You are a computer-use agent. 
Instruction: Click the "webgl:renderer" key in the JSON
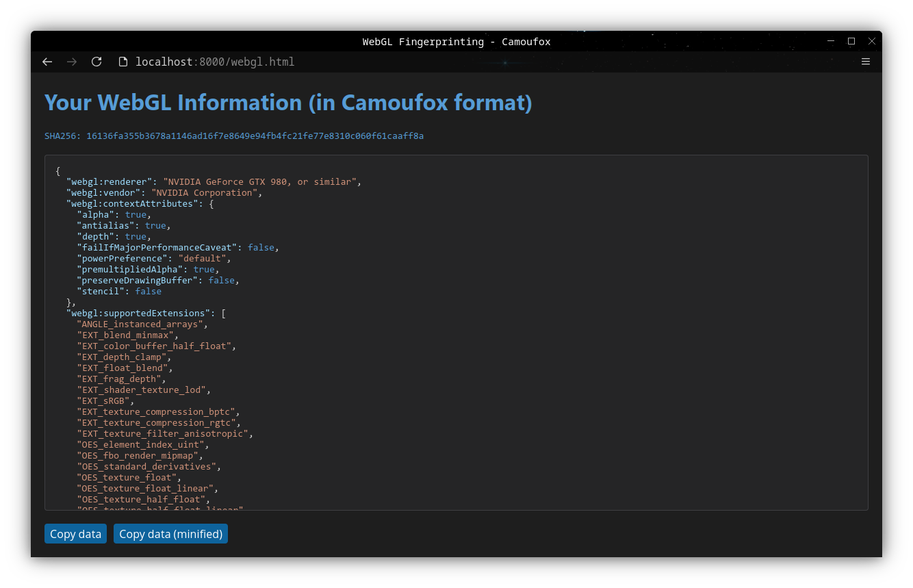[x=109, y=182]
